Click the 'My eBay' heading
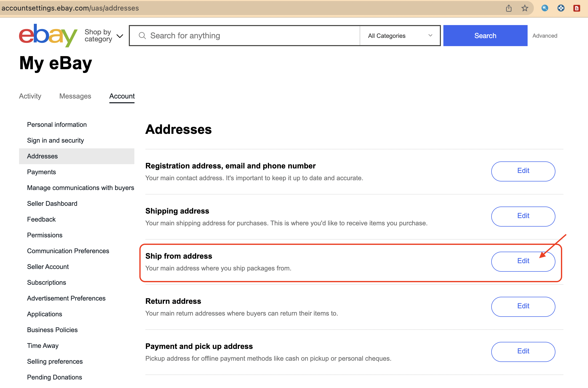 coord(56,63)
